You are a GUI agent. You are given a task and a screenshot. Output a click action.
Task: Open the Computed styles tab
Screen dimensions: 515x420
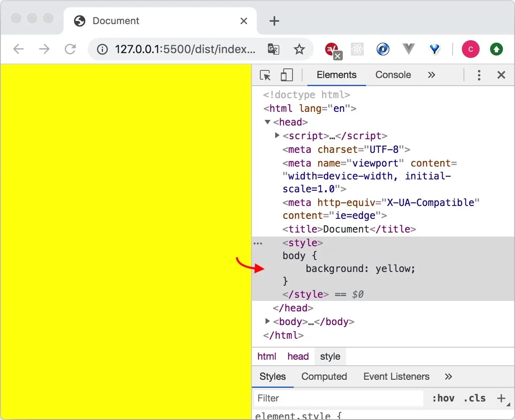point(324,377)
